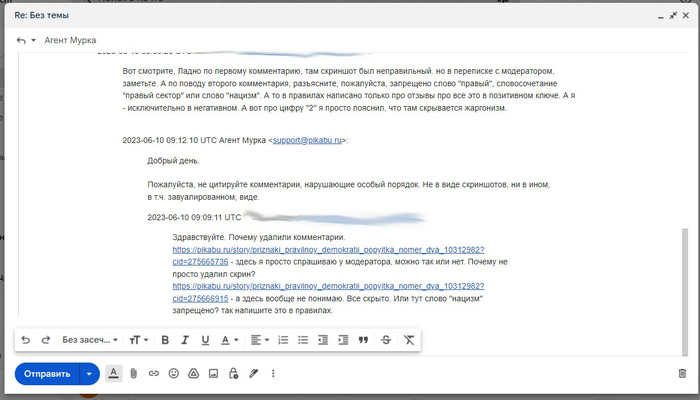Toggle bold text formatting
The image size is (700, 400).
(x=165, y=340)
